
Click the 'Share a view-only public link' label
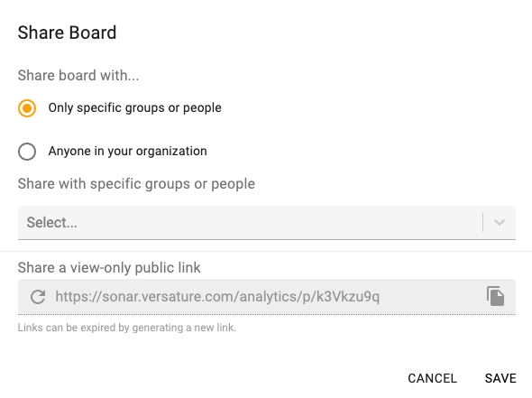coord(109,268)
